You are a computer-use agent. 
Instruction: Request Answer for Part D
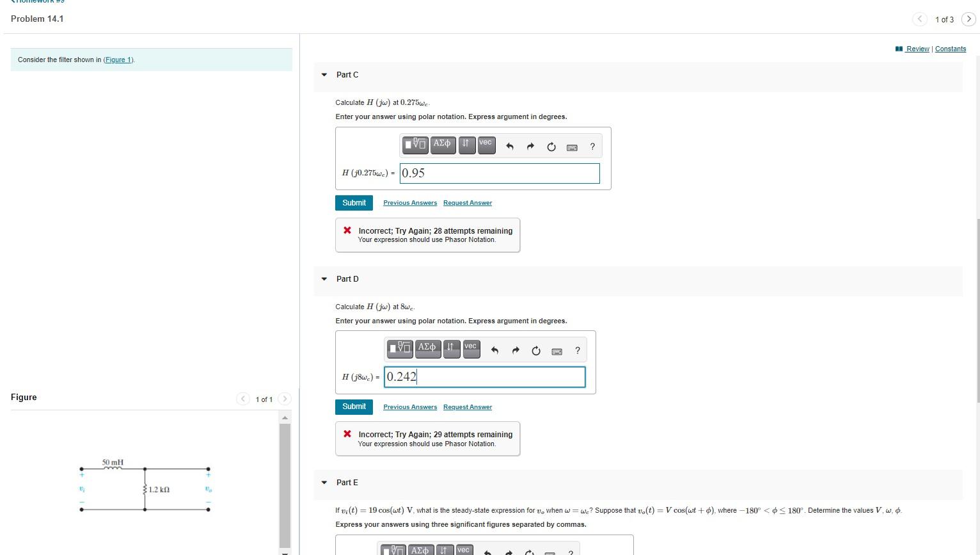pyautogui.click(x=468, y=407)
